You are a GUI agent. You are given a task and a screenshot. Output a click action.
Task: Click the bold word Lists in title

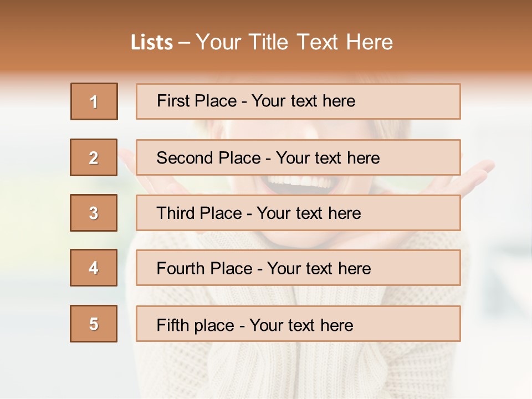[152, 43]
